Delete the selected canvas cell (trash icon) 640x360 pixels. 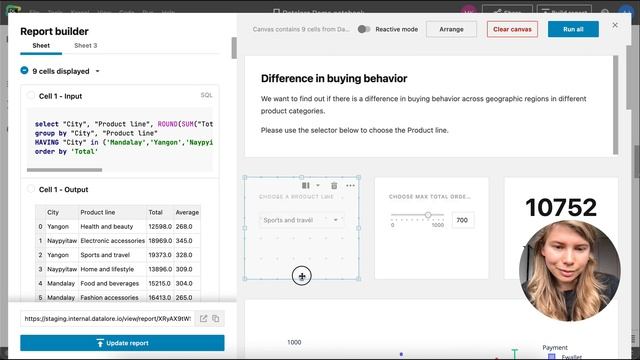[x=334, y=186]
